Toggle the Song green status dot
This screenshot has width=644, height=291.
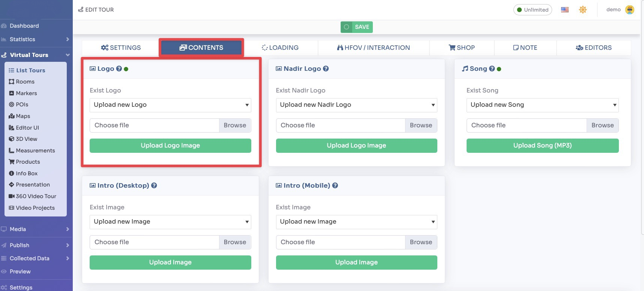[499, 69]
